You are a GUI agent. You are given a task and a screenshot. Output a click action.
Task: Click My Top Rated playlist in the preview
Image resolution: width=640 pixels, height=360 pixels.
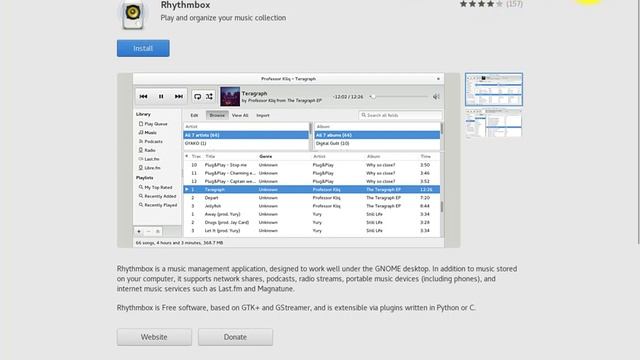(x=156, y=187)
